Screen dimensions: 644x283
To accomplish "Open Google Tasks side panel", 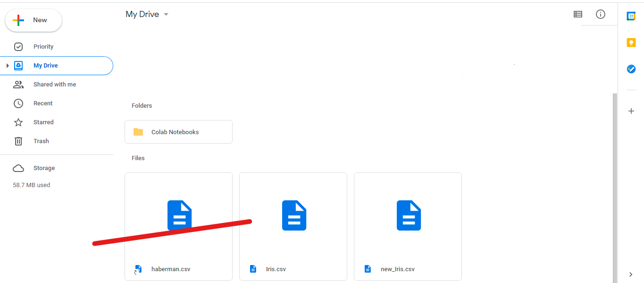I will click(631, 69).
